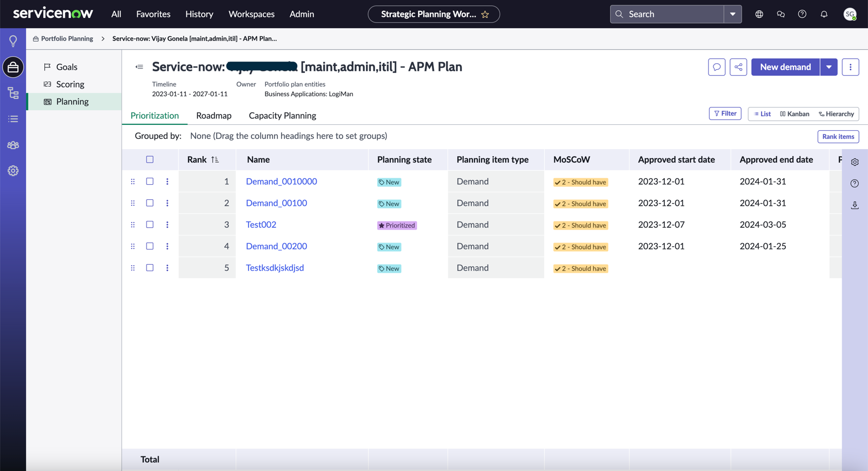
Task: Select the Demand_00100 row checkbox
Action: tap(150, 203)
